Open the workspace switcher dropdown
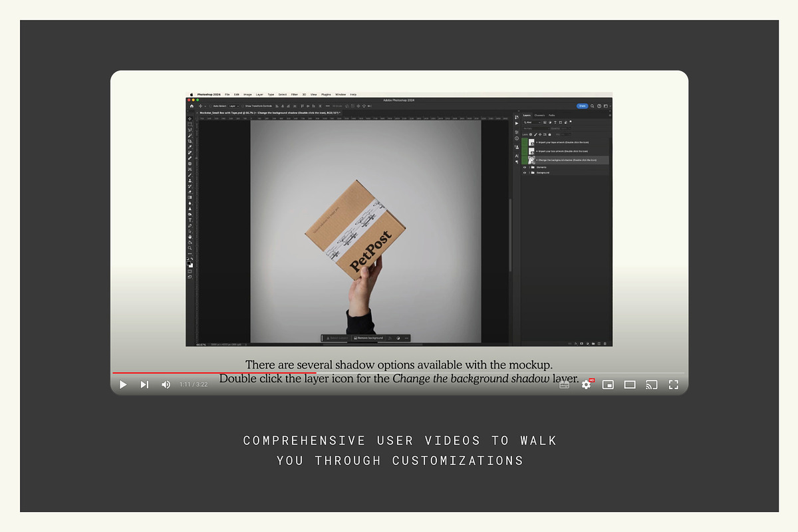798x532 pixels. click(606, 106)
